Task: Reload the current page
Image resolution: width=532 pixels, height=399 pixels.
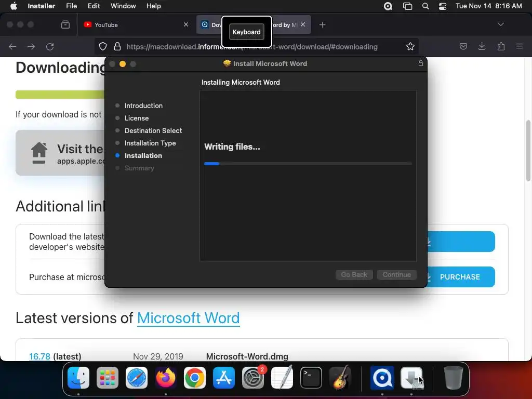Action: coord(50,46)
